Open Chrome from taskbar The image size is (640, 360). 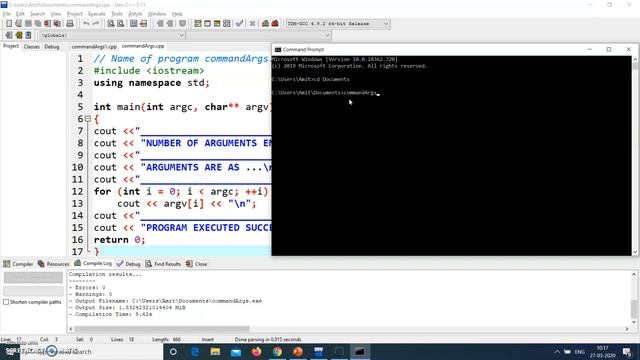pos(277,352)
